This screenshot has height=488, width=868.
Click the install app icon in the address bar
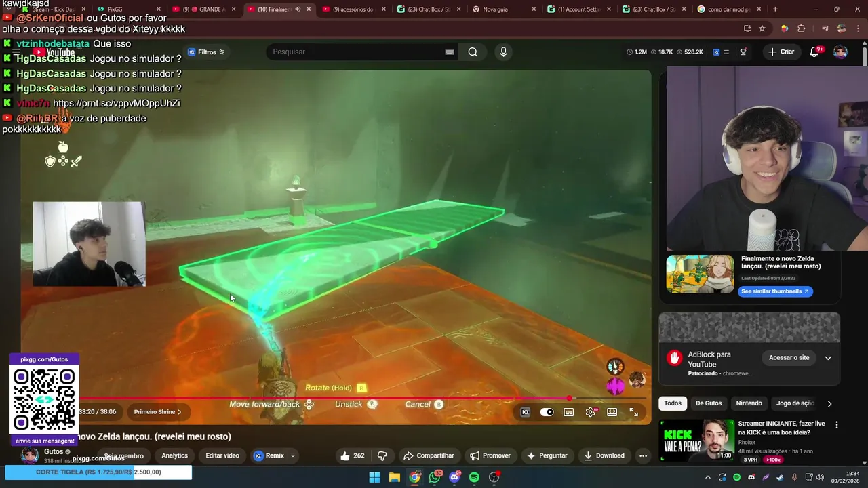[x=747, y=28]
